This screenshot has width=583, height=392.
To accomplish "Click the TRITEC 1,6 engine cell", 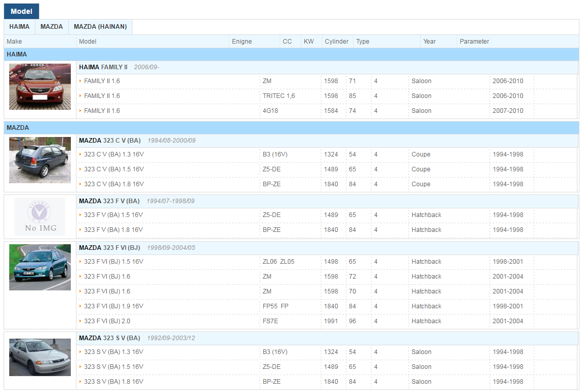I will click(279, 96).
